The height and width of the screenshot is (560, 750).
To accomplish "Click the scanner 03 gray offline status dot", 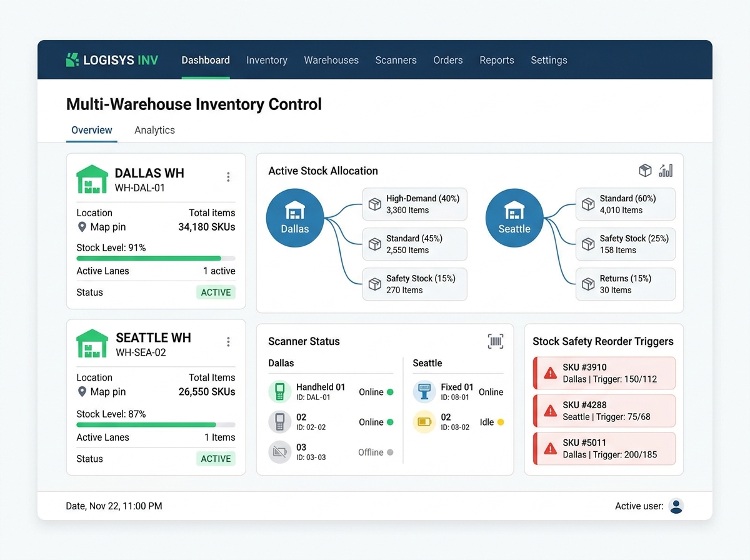I will pyautogui.click(x=390, y=452).
